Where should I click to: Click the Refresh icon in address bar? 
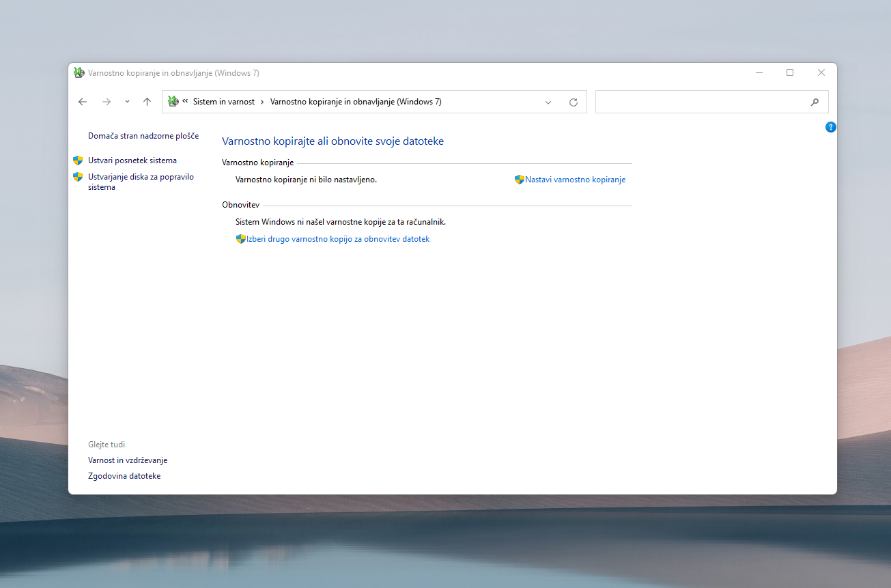[x=574, y=102]
